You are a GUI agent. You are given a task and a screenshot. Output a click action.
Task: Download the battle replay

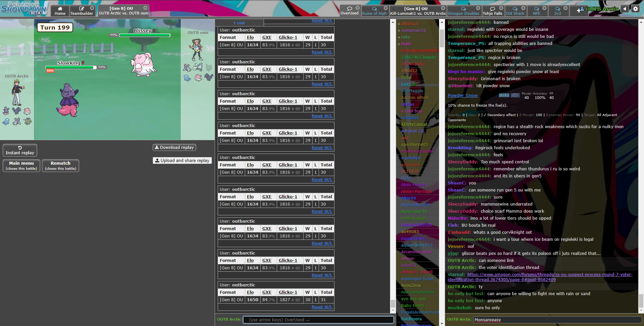click(174, 148)
